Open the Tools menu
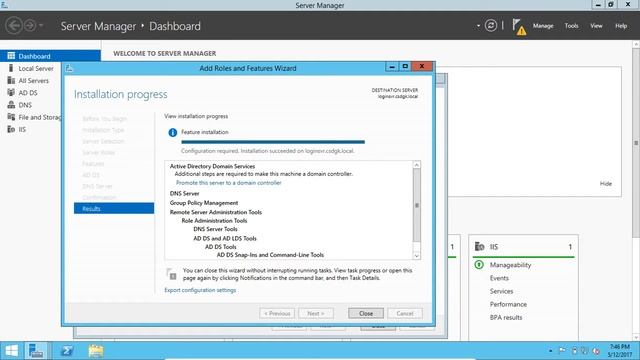This screenshot has height=360, width=640. click(571, 26)
